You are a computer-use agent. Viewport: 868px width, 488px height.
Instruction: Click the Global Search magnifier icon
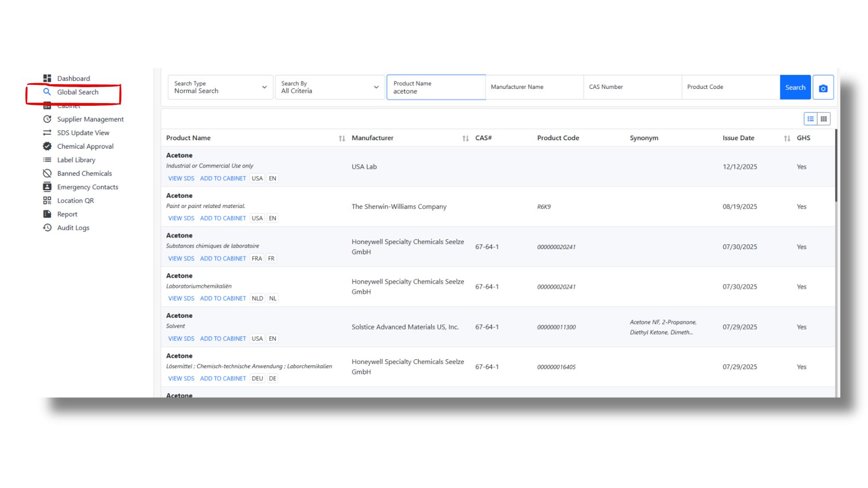47,92
